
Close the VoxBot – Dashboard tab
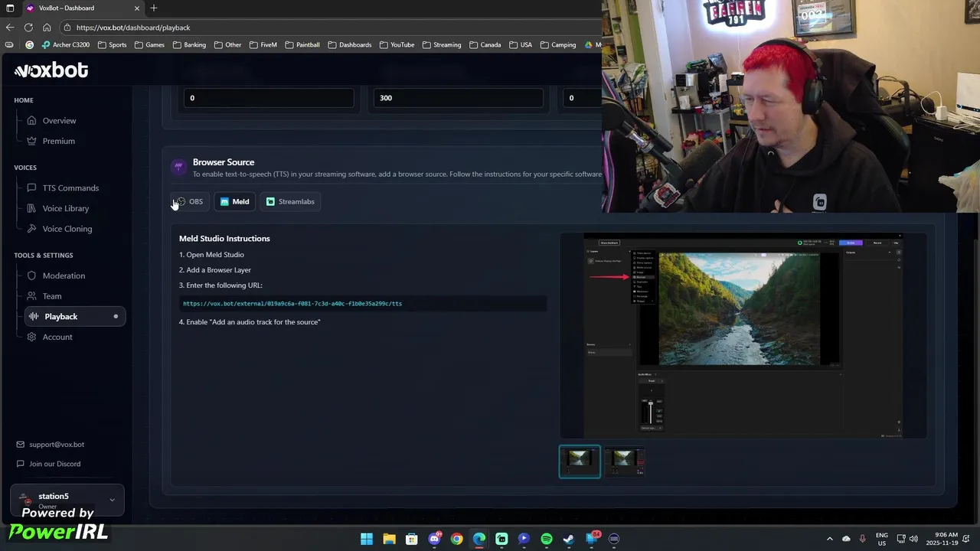137,8
